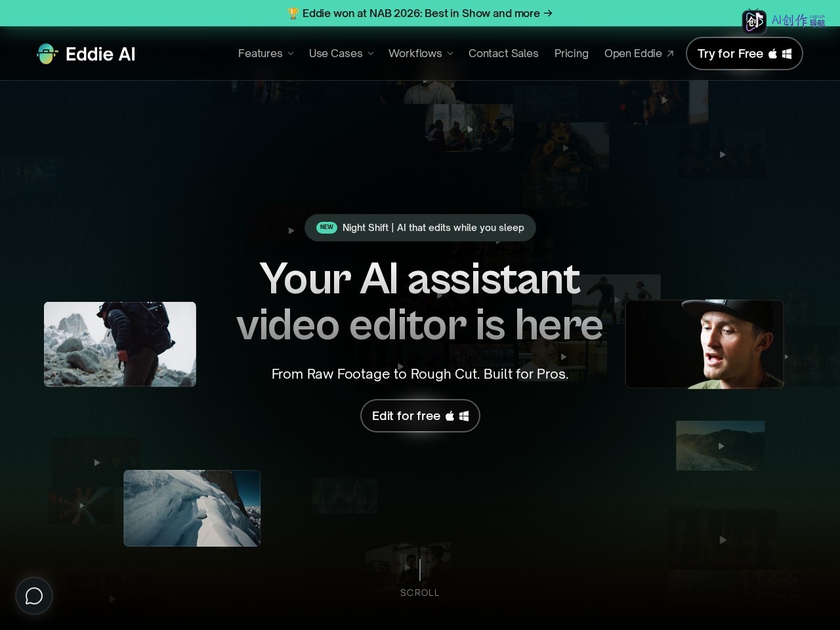Select the snowy mountain ridge thumbnail
This screenshot has width=840, height=630.
click(x=192, y=508)
